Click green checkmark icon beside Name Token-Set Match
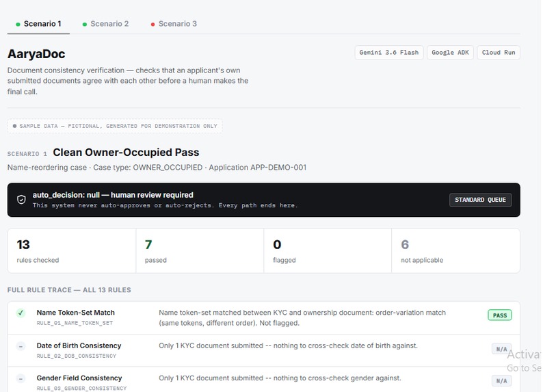The height and width of the screenshot is (392, 543). tap(21, 313)
